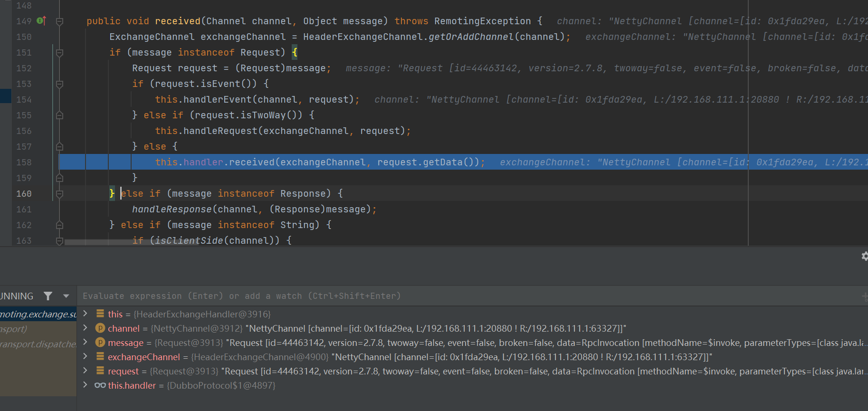Collapse the fold marker at line 151
Screen dimensions: 868x411
[59, 52]
